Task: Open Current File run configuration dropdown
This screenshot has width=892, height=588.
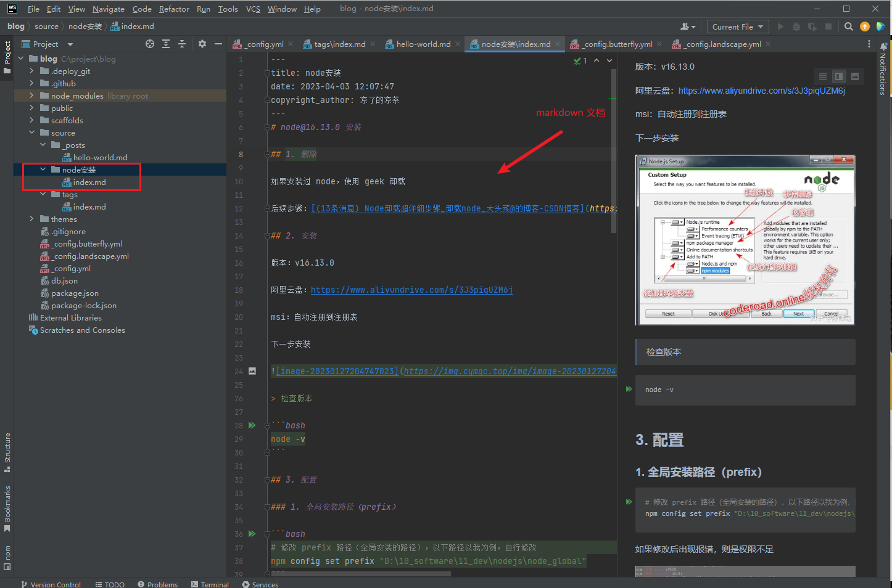Action: click(738, 27)
